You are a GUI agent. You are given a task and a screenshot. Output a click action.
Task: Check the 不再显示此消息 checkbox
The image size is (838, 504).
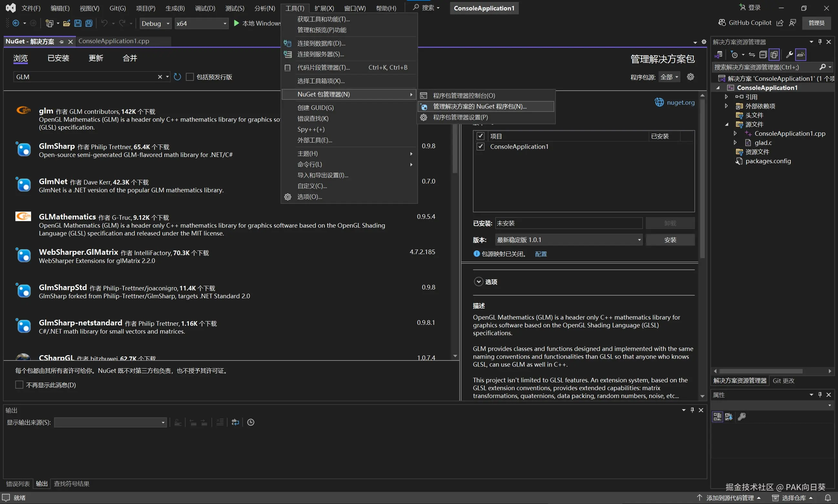tap(19, 385)
